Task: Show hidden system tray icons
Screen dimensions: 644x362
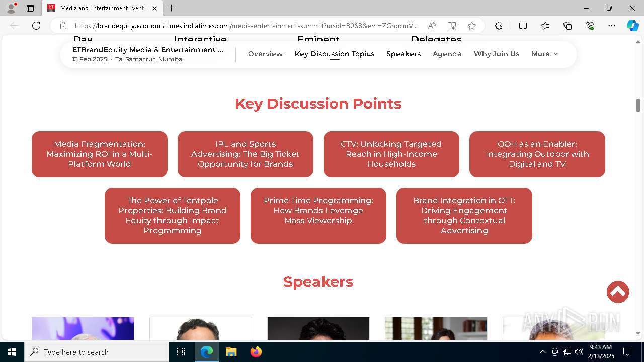Action: [542, 352]
